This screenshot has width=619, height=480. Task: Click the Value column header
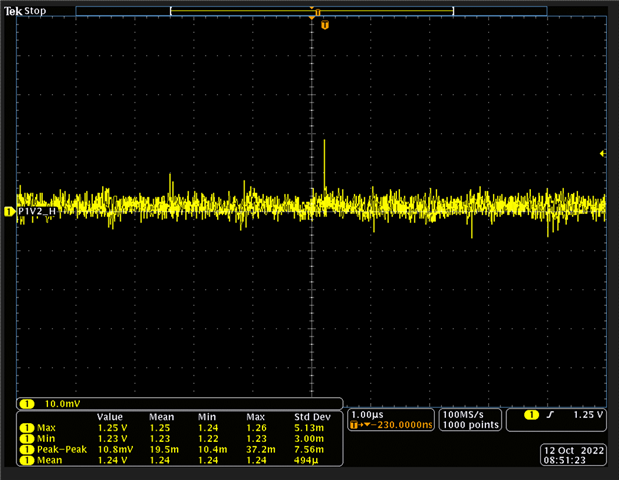click(x=110, y=417)
